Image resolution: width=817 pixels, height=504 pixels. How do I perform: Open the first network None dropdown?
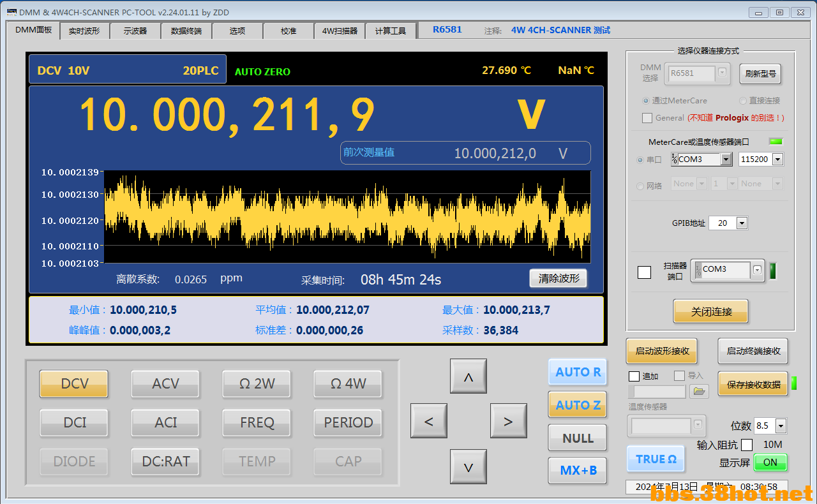coord(701,183)
